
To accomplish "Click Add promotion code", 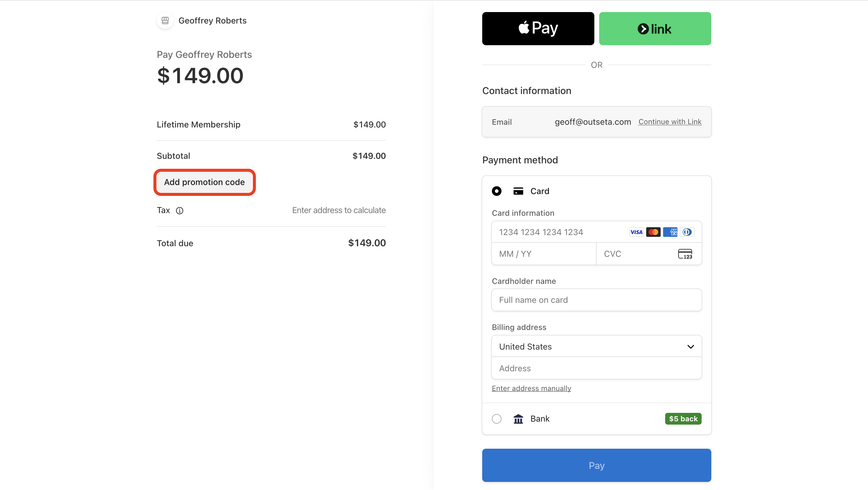I will (x=205, y=182).
